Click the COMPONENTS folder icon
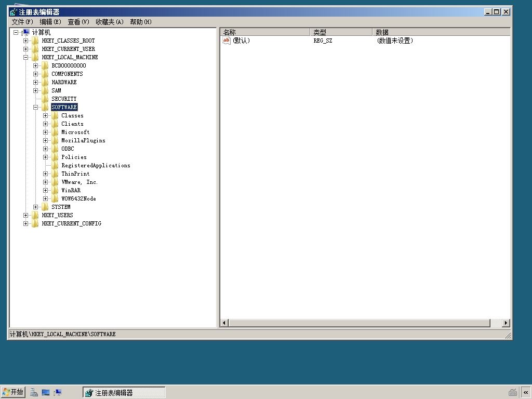 point(45,74)
